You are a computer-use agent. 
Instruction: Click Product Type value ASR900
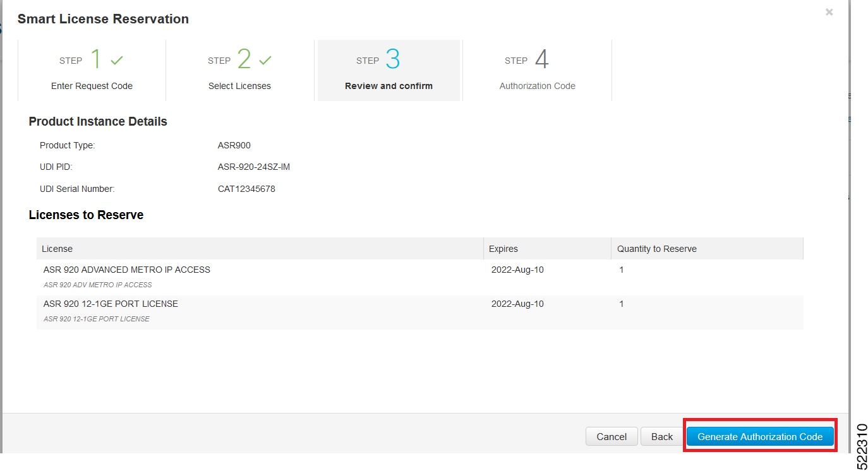pyautogui.click(x=234, y=145)
